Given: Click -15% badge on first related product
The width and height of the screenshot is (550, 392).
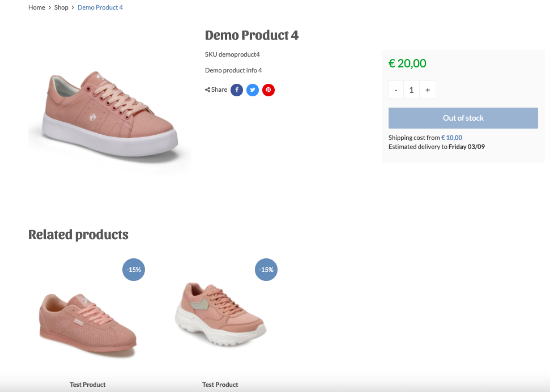Looking at the screenshot, I should tap(134, 270).
